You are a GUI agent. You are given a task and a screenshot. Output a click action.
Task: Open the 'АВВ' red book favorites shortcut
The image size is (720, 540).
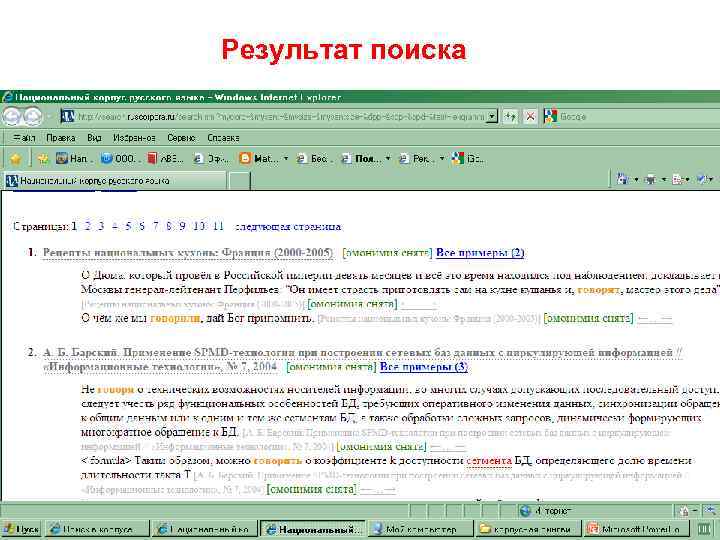tap(165, 159)
